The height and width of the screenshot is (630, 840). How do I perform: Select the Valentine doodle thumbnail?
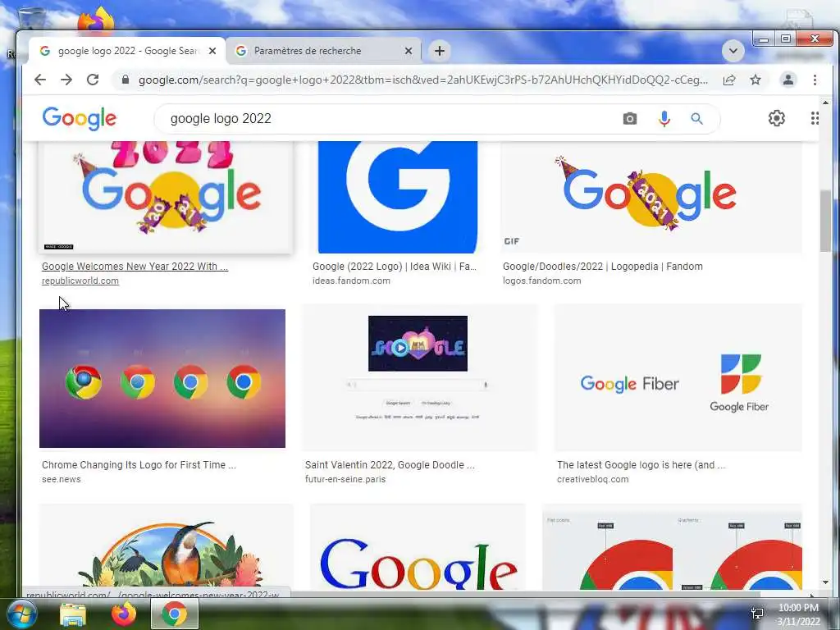420,378
